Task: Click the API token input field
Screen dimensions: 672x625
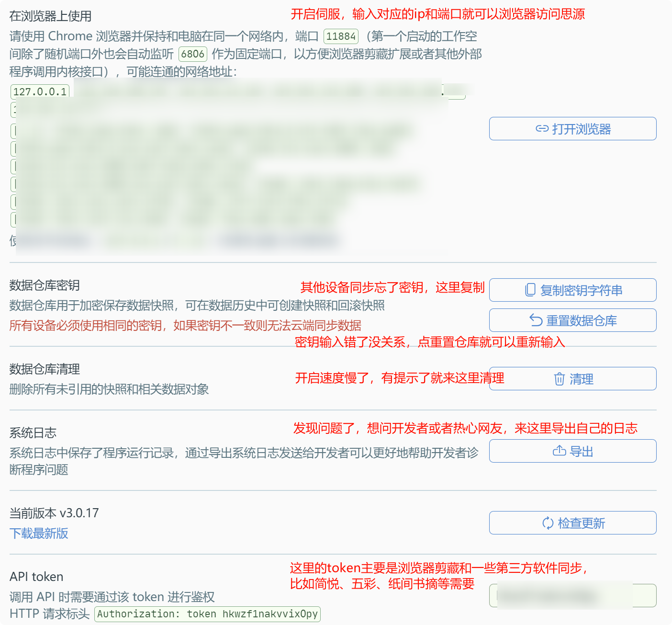Action: click(572, 596)
